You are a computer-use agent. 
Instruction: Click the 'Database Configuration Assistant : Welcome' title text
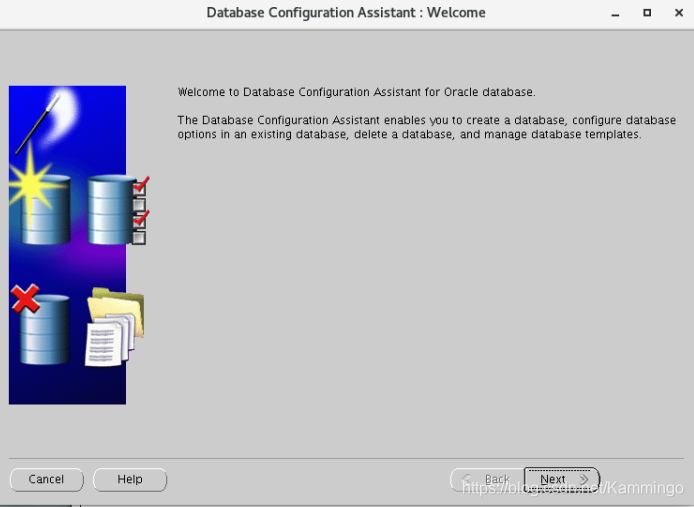346,12
